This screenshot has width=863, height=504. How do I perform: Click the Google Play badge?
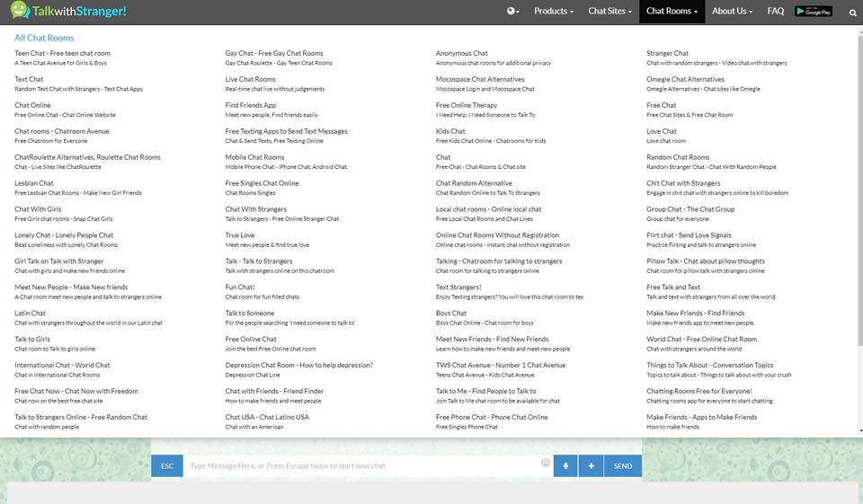814,12
